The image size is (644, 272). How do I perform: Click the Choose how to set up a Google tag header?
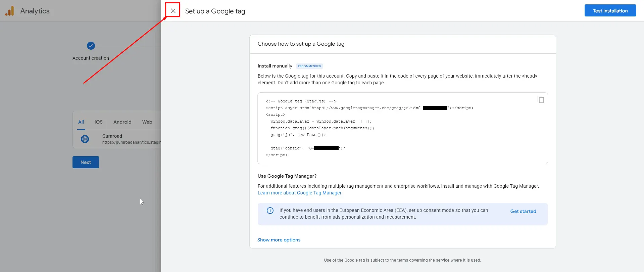point(301,44)
